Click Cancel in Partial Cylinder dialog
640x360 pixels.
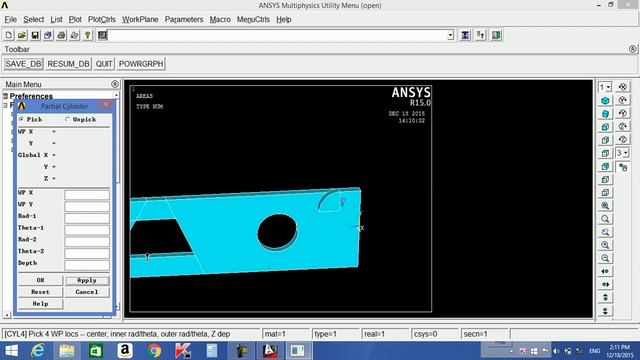click(x=87, y=292)
